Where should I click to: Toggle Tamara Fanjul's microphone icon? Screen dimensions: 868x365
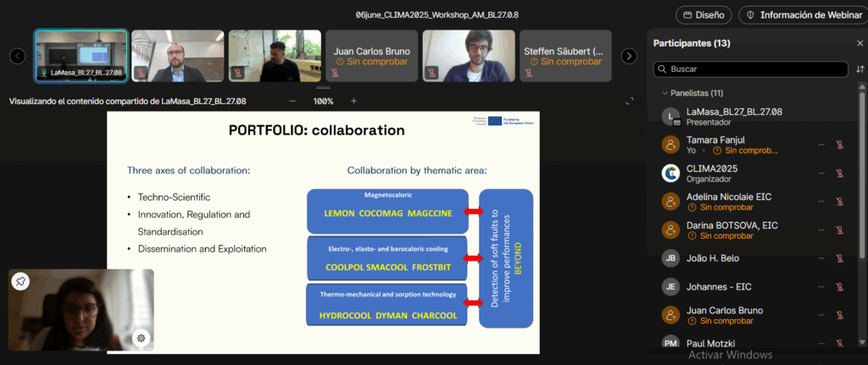click(839, 144)
